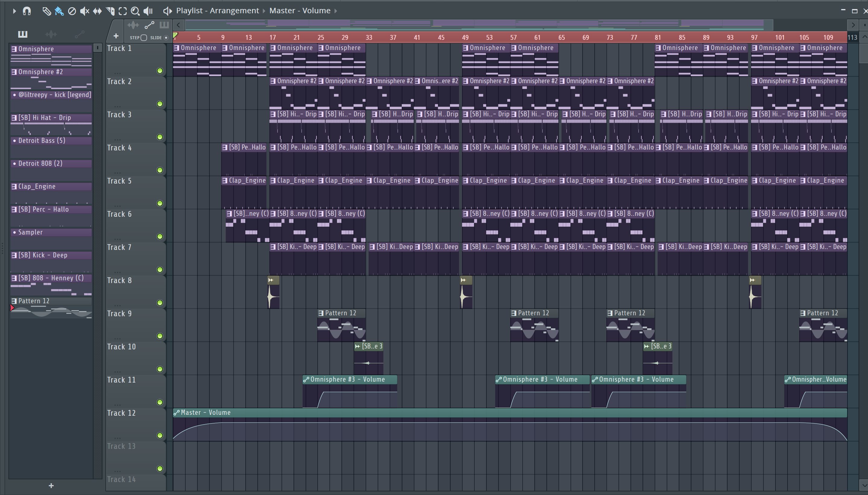Image resolution: width=868 pixels, height=495 pixels.
Task: Open the Playlist - Arrangement menu
Action: tap(218, 11)
